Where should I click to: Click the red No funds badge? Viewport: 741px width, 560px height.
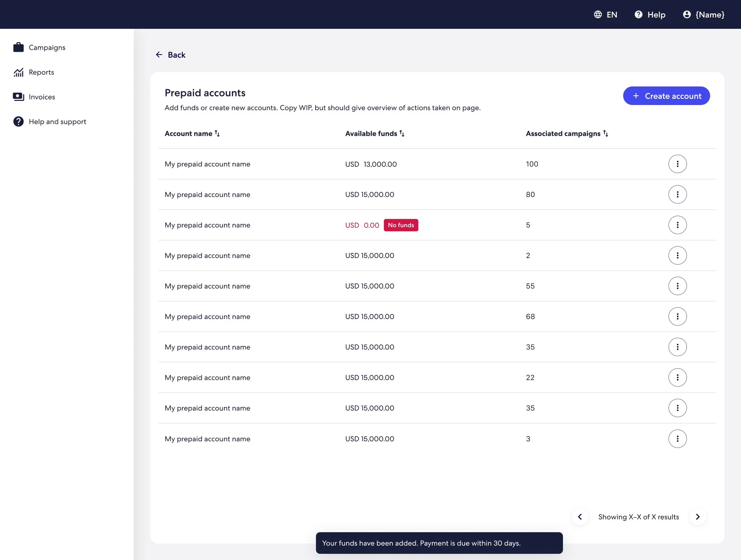point(401,225)
